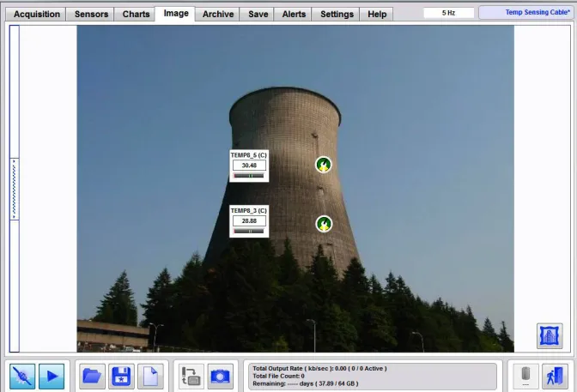This screenshot has height=392, width=577.
Task: Open the Acquisition tab
Action: coord(36,15)
